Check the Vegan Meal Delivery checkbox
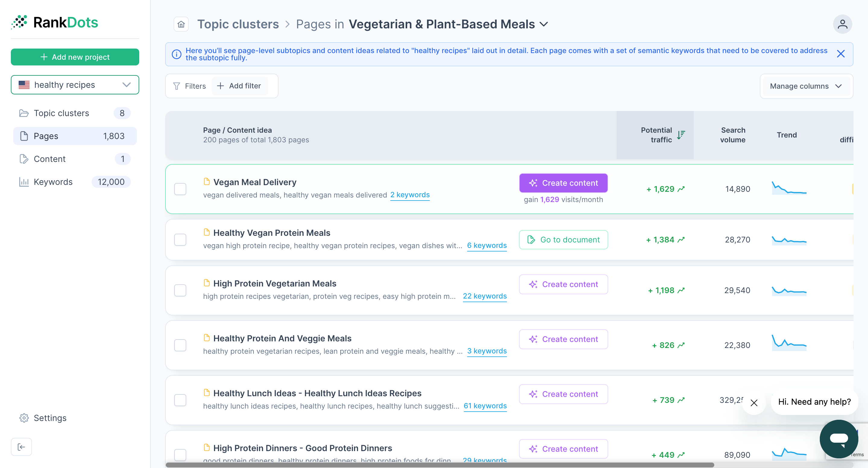The image size is (868, 468). pos(180,189)
